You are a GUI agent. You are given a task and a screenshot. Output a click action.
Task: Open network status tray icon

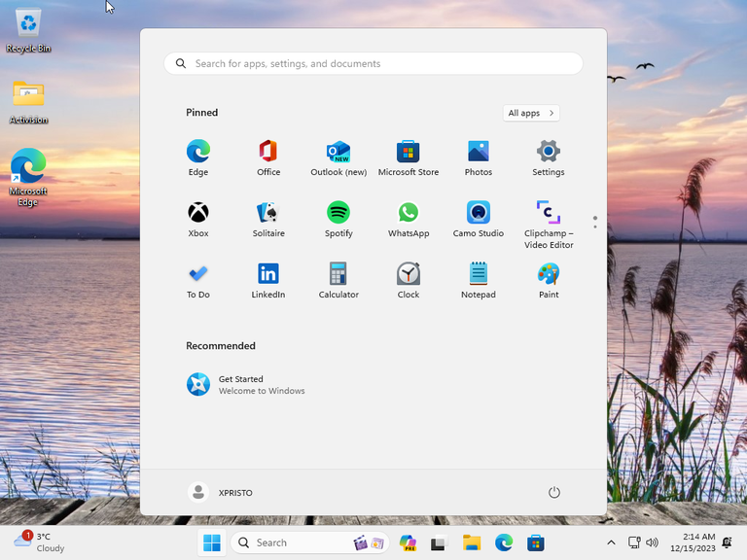click(x=634, y=542)
